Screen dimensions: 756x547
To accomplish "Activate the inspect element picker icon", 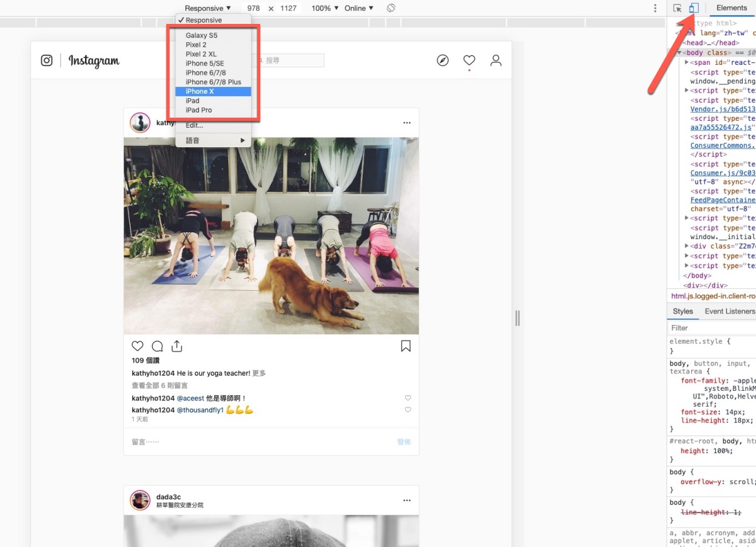I will 677,8.
